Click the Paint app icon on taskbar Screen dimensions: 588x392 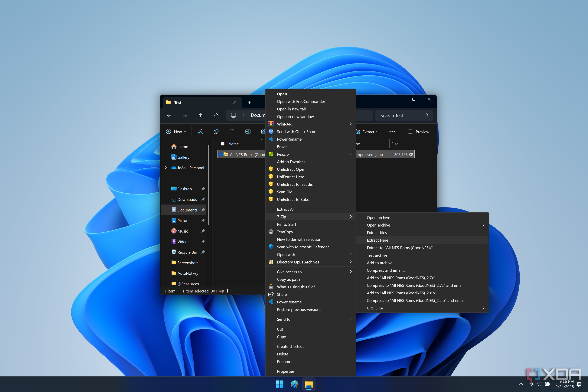294,384
